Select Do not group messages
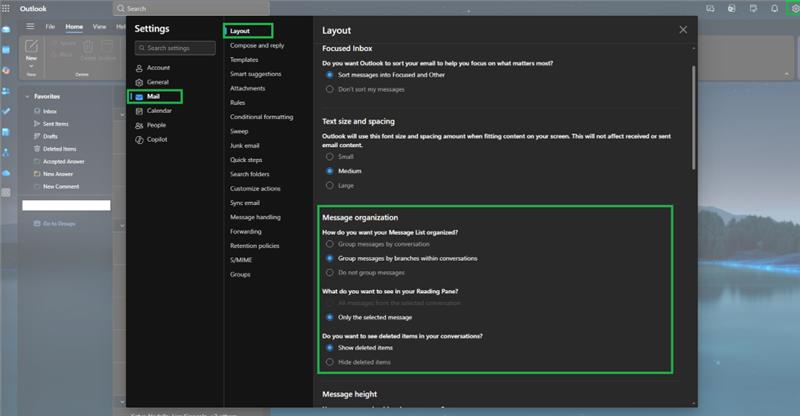 coord(330,273)
